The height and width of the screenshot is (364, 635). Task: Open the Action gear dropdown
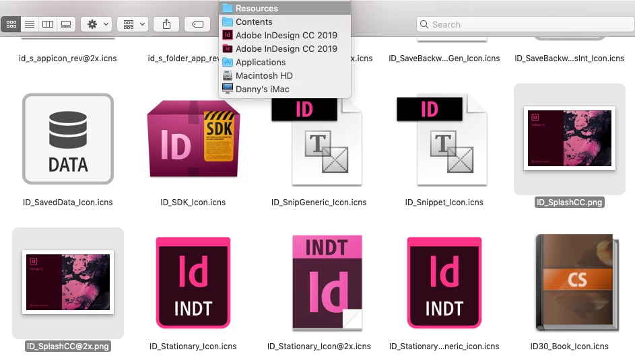click(96, 24)
